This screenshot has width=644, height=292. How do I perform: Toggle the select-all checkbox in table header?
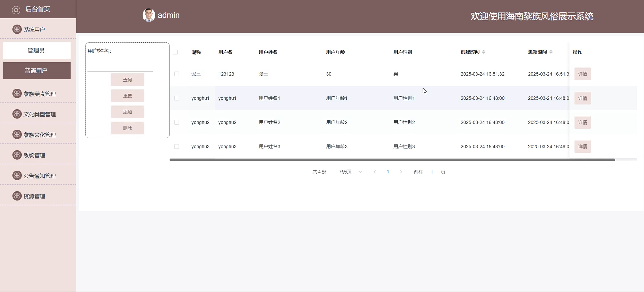click(175, 52)
